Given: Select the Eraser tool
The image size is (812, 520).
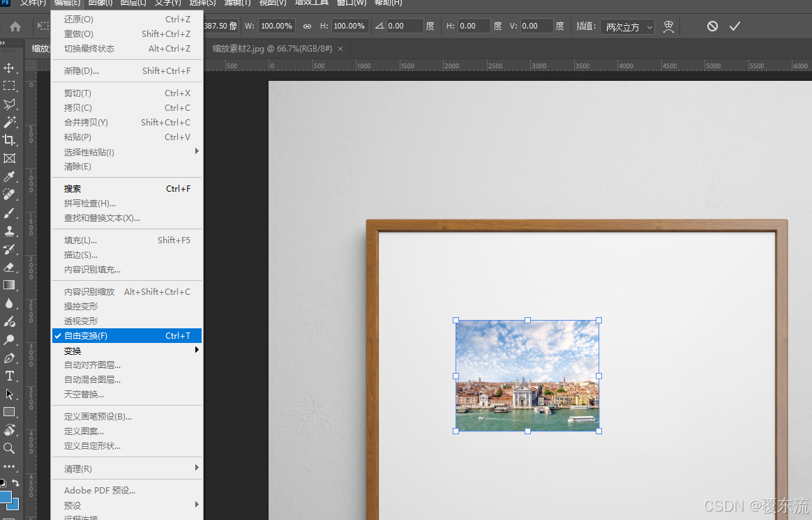Looking at the screenshot, I should tap(9, 267).
